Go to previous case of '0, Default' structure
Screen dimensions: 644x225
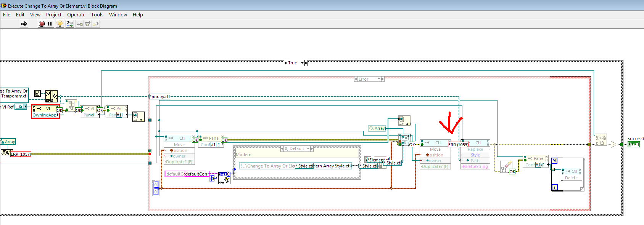(x=282, y=148)
